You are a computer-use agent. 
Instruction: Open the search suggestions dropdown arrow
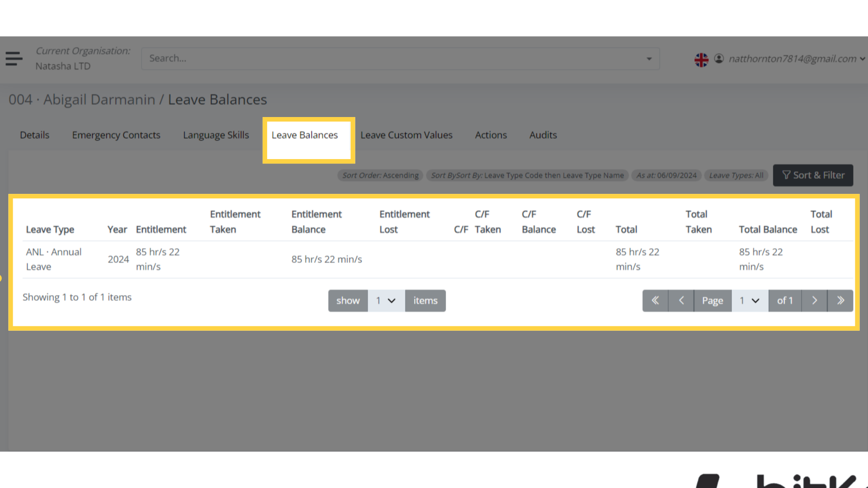coord(649,58)
